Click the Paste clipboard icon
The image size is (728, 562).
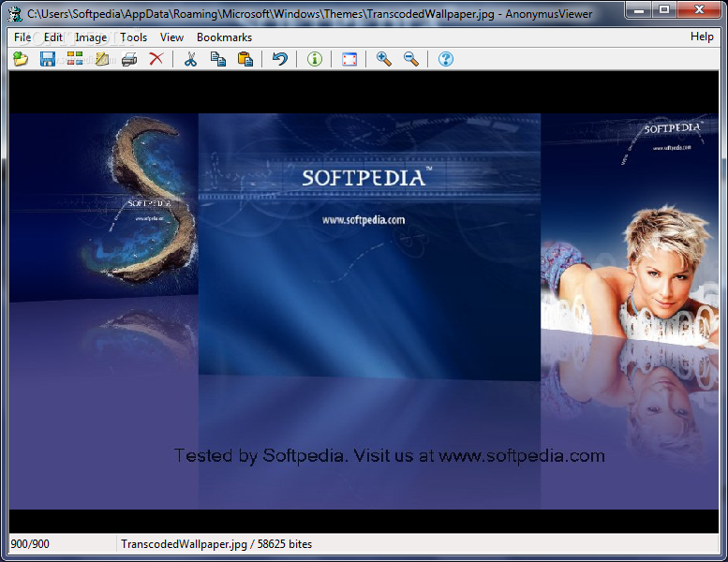245,59
